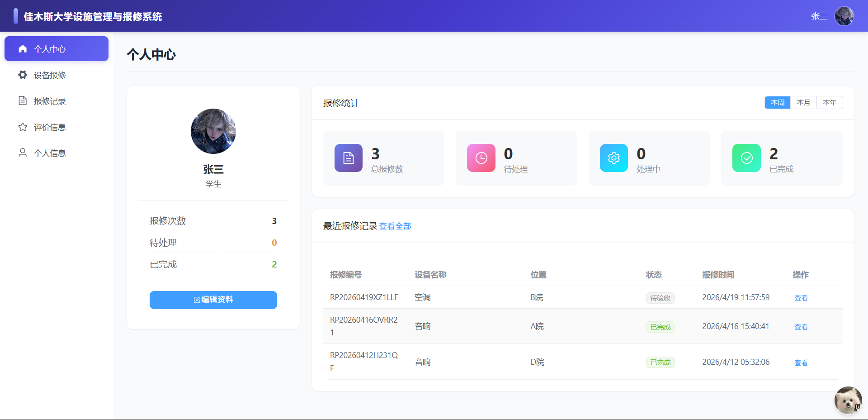Open the 查看全部 link

[395, 226]
